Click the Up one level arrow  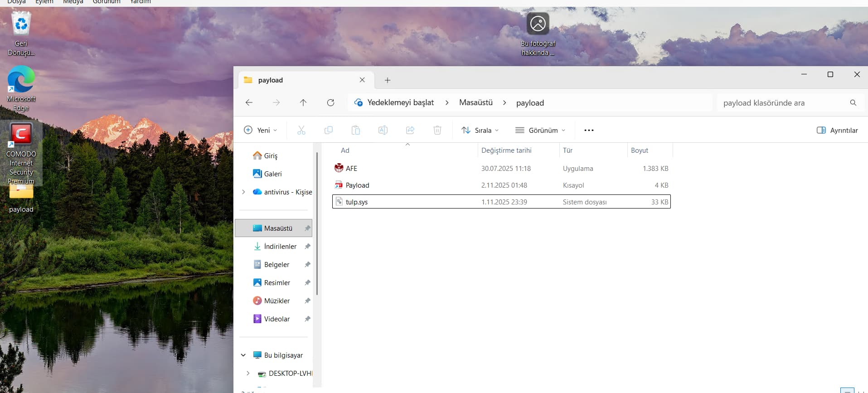pos(303,102)
